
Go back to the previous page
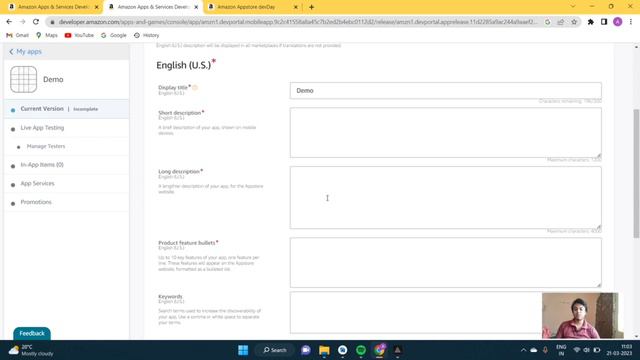pyautogui.click(x=9, y=22)
